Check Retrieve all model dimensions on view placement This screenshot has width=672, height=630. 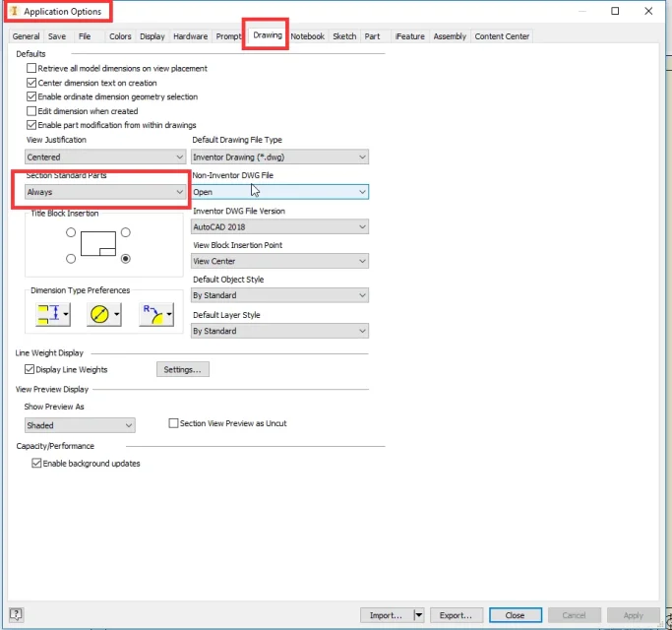(31, 68)
